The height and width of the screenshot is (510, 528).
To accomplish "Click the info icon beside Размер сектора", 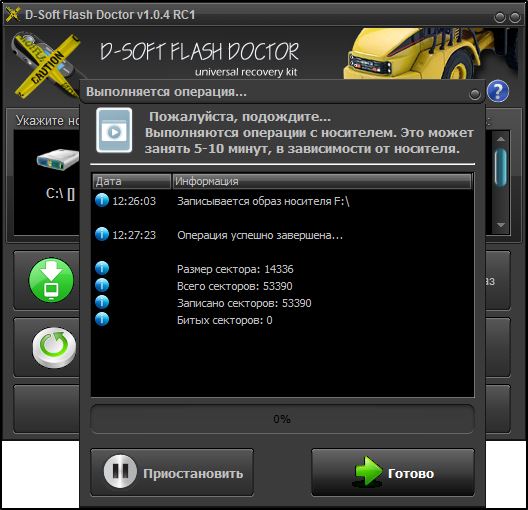I will pyautogui.click(x=102, y=268).
